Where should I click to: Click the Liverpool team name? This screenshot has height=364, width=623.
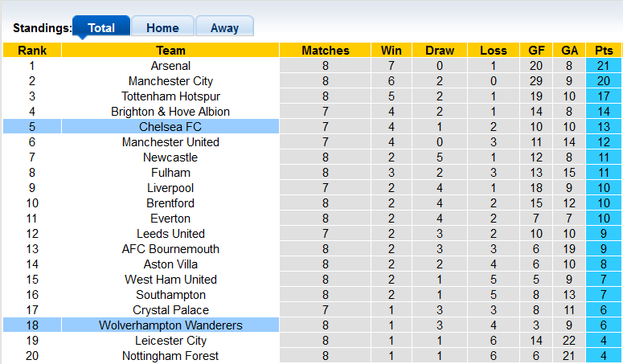(x=170, y=188)
